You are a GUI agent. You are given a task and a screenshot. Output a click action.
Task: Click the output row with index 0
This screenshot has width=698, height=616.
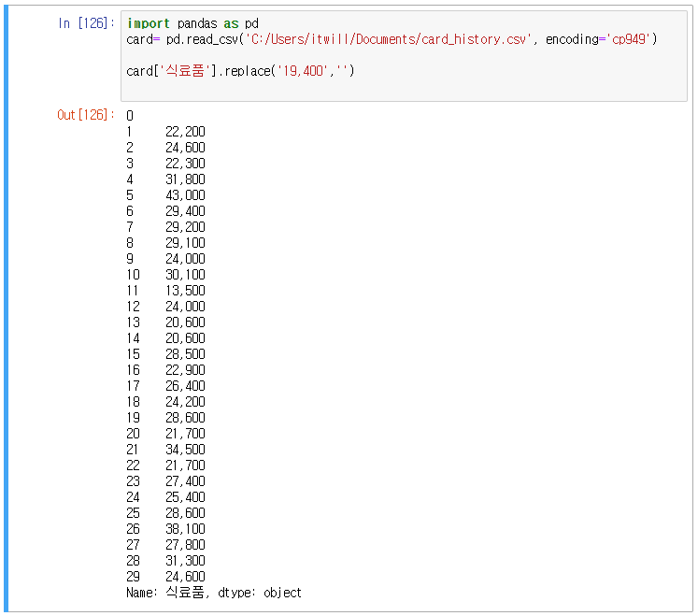(x=130, y=116)
